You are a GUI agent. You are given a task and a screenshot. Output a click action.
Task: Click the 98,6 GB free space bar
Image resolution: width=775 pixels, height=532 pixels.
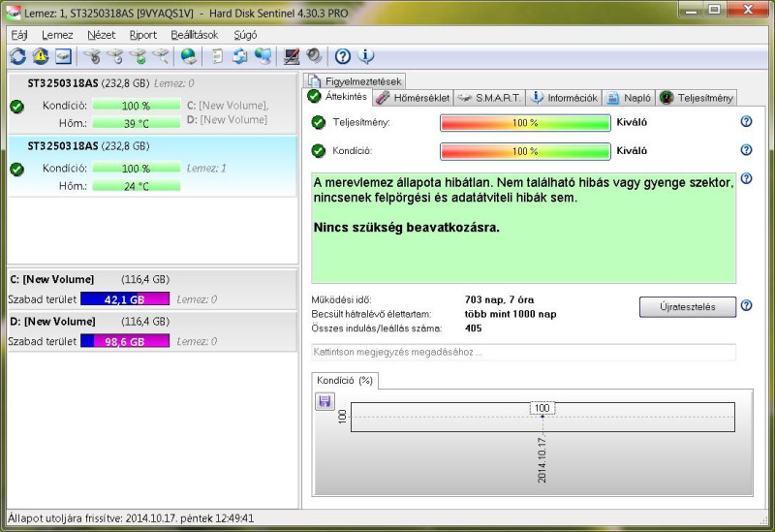pos(125,341)
